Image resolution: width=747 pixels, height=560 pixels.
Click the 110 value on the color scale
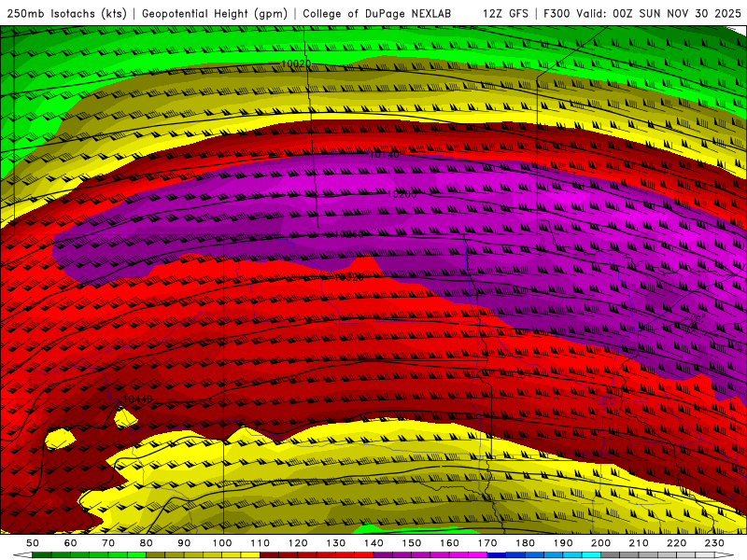261,543
